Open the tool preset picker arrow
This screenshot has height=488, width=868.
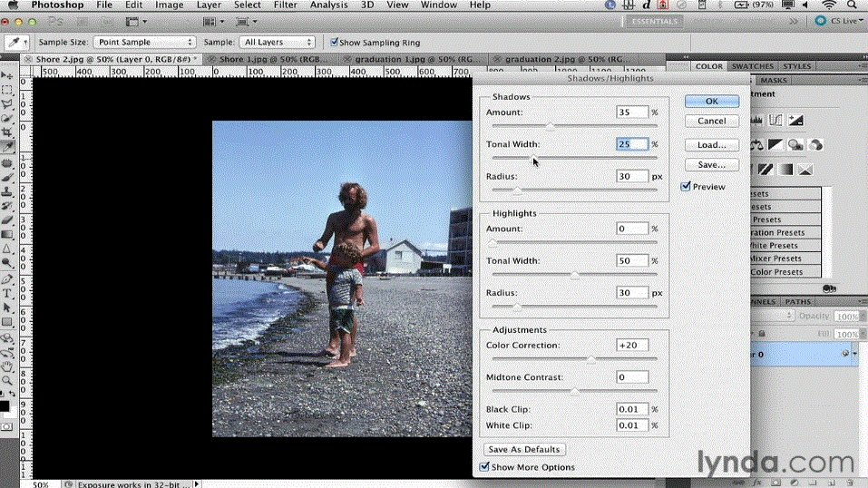coord(25,42)
